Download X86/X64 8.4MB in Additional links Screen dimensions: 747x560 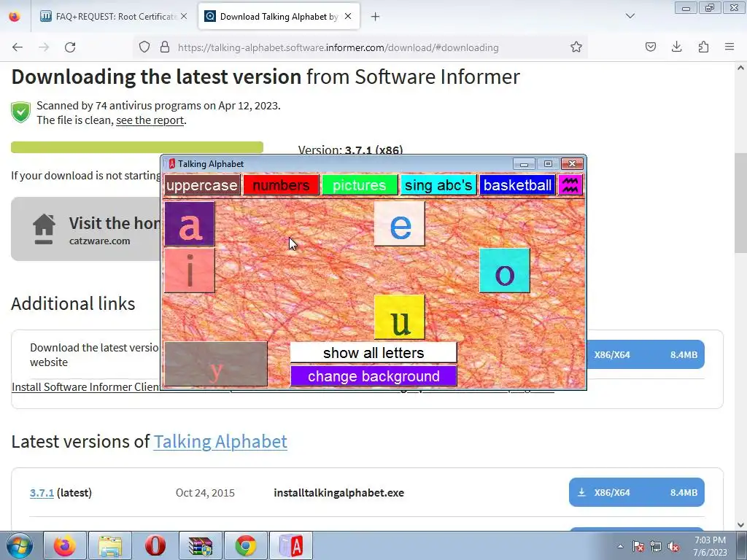tap(646, 355)
